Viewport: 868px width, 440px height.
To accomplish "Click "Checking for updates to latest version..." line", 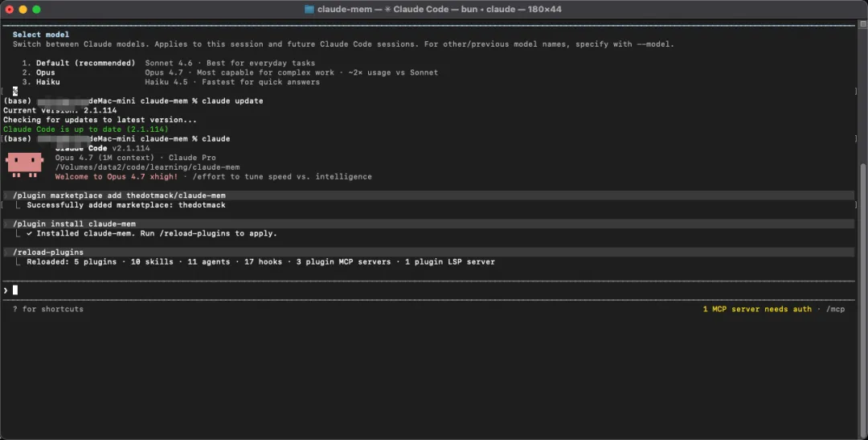I will [x=100, y=120].
